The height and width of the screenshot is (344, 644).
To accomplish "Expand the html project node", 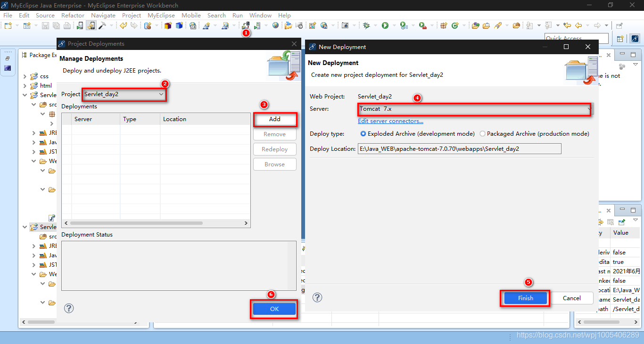I will tap(25, 86).
